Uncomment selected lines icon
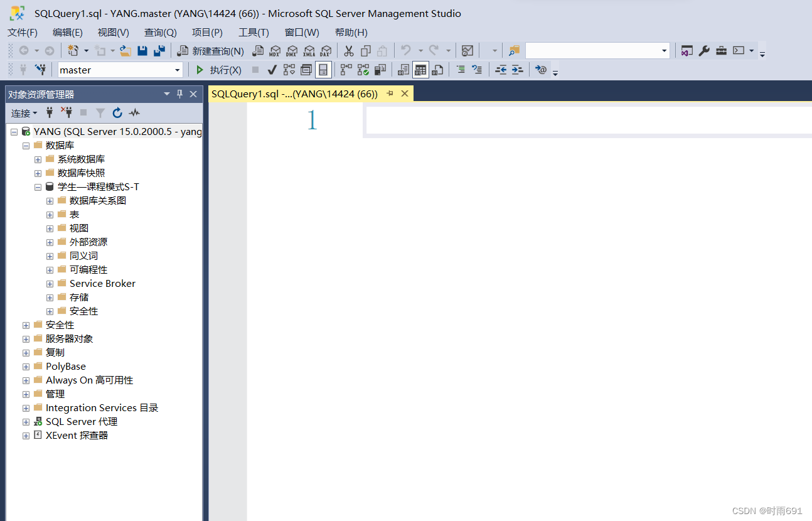The width and height of the screenshot is (812, 521). [x=478, y=70]
